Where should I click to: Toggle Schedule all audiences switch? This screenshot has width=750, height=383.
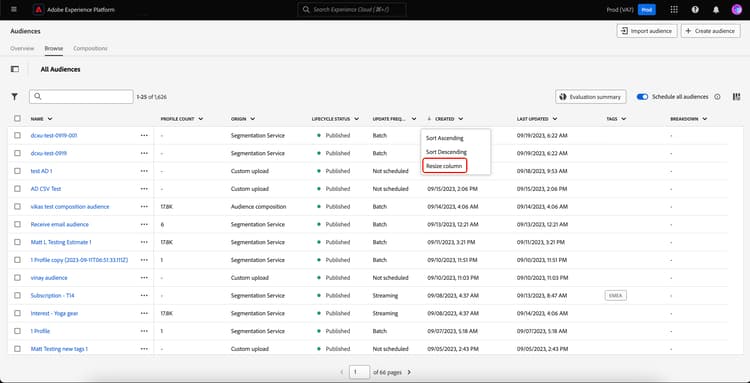coord(642,97)
